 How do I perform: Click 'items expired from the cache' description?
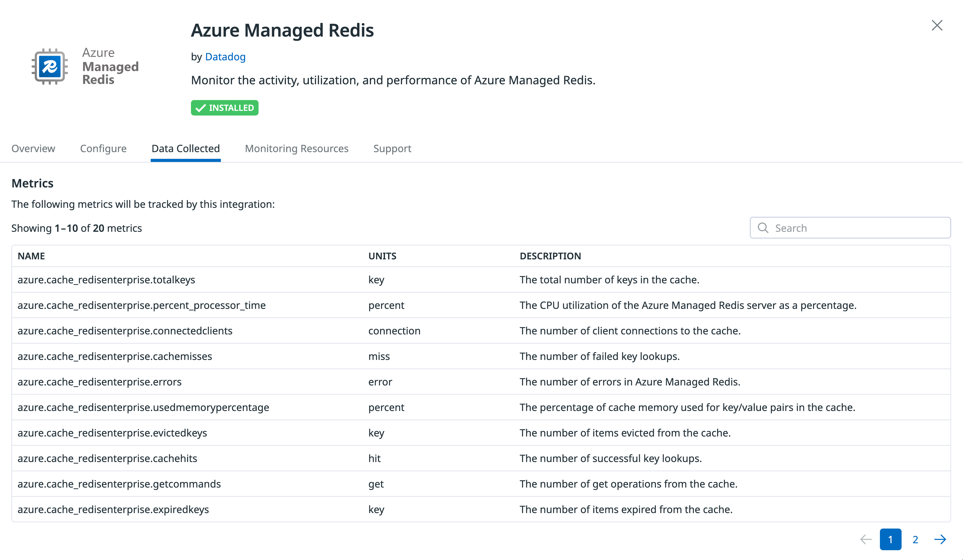[626, 510]
